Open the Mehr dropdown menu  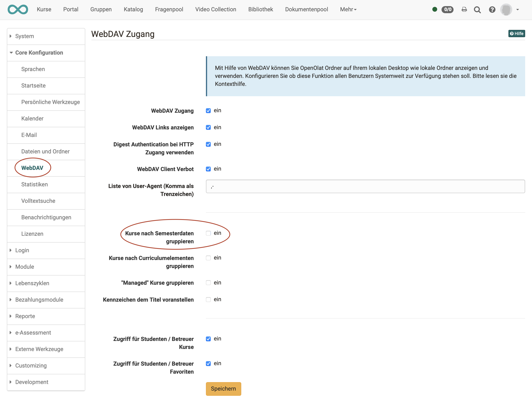pyautogui.click(x=348, y=9)
